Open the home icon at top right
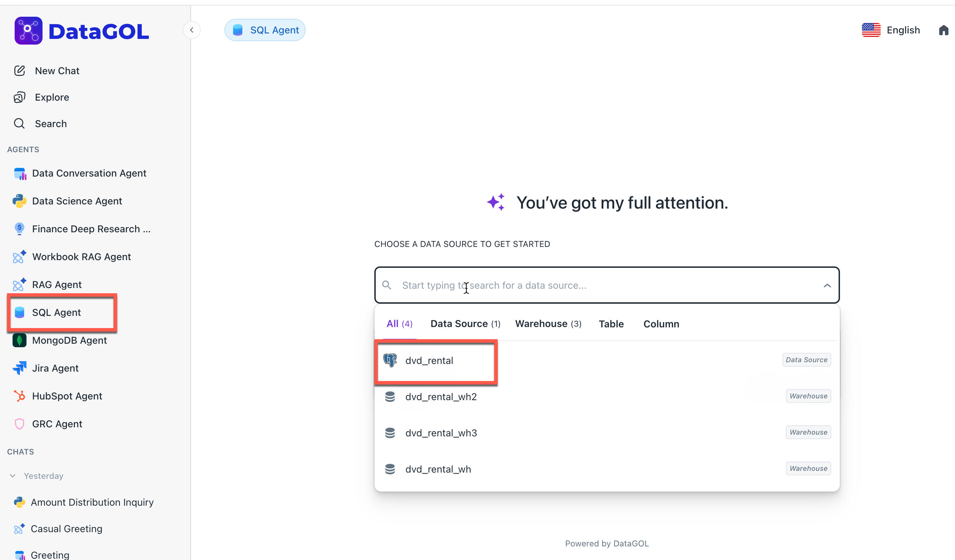The width and height of the screenshot is (955, 560). point(943,30)
